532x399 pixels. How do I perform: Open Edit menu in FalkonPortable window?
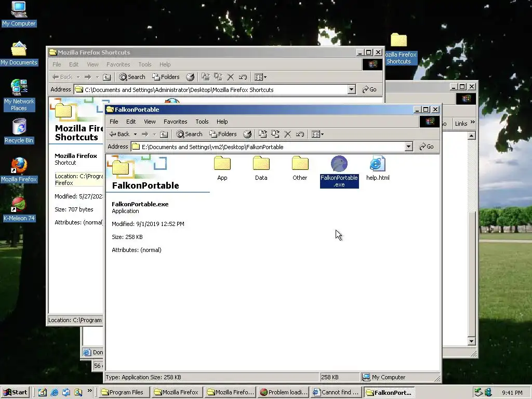[x=131, y=122]
